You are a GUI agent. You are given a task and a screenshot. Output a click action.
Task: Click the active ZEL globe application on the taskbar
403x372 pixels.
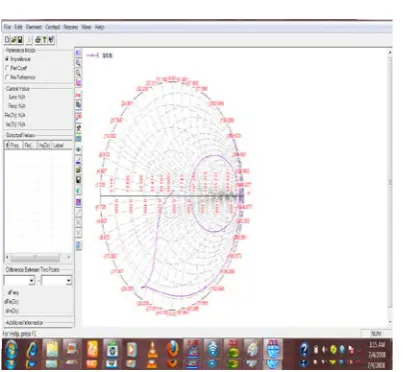(x=273, y=349)
